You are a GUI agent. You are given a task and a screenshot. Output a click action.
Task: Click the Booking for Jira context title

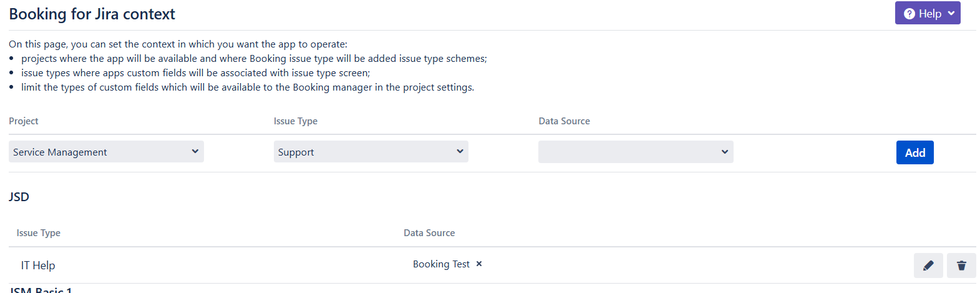pos(92,14)
